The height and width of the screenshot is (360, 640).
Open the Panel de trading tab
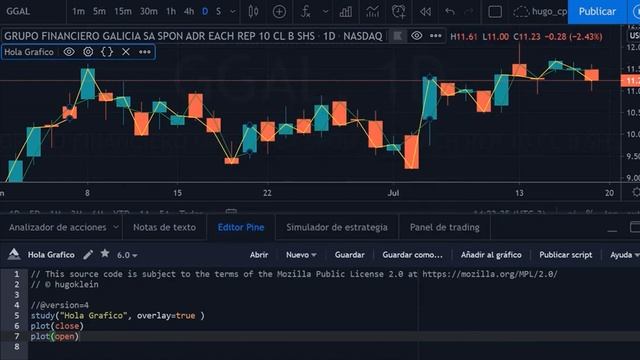pyautogui.click(x=444, y=227)
